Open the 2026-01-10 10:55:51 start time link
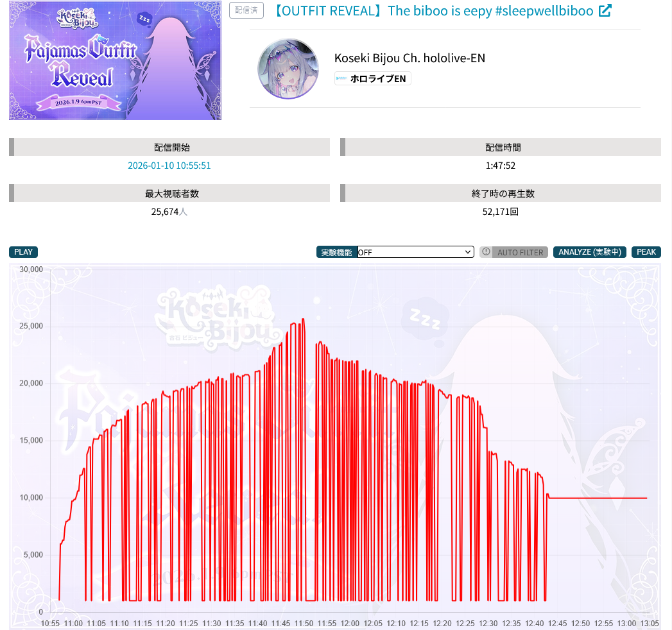The height and width of the screenshot is (630, 672). click(x=169, y=166)
